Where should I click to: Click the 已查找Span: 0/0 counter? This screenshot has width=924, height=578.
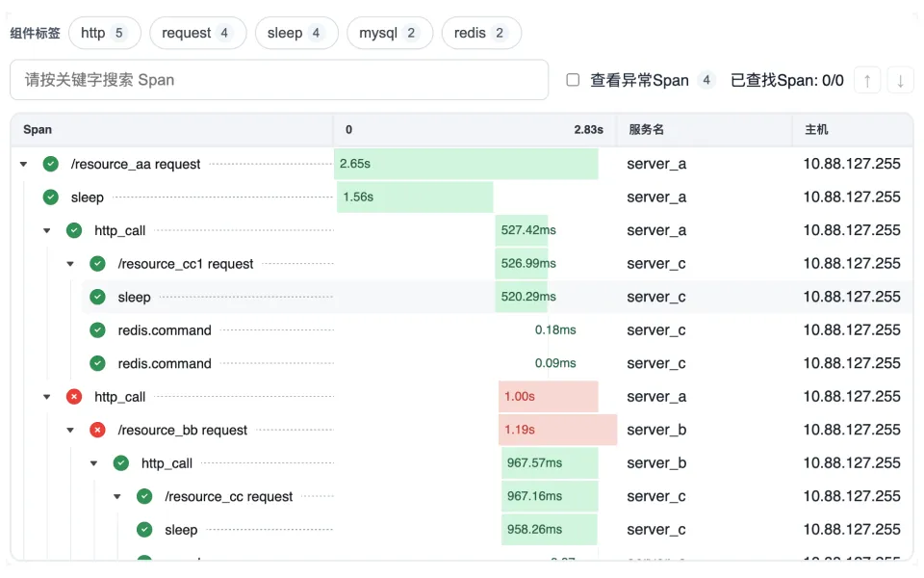point(787,80)
